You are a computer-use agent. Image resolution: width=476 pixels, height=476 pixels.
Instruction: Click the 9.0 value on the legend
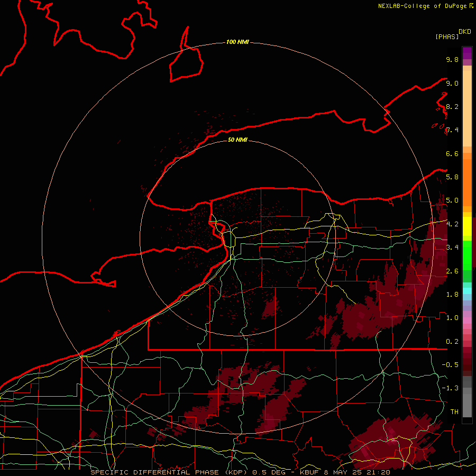coord(452,83)
